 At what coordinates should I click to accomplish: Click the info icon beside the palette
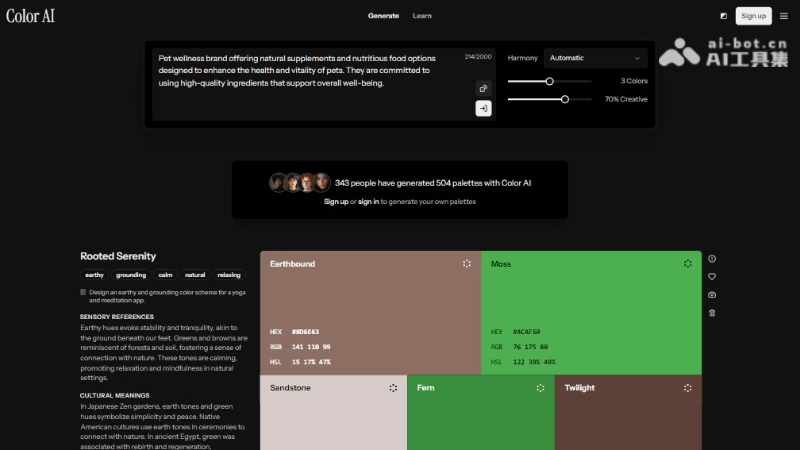pos(712,259)
